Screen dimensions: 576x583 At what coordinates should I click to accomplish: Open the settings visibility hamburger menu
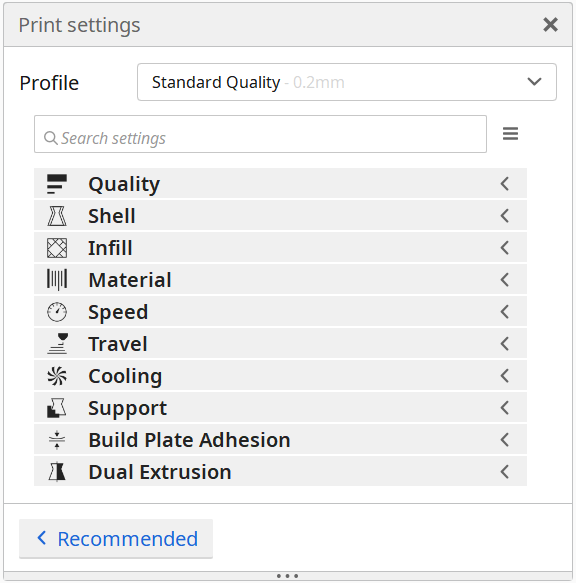[510, 134]
